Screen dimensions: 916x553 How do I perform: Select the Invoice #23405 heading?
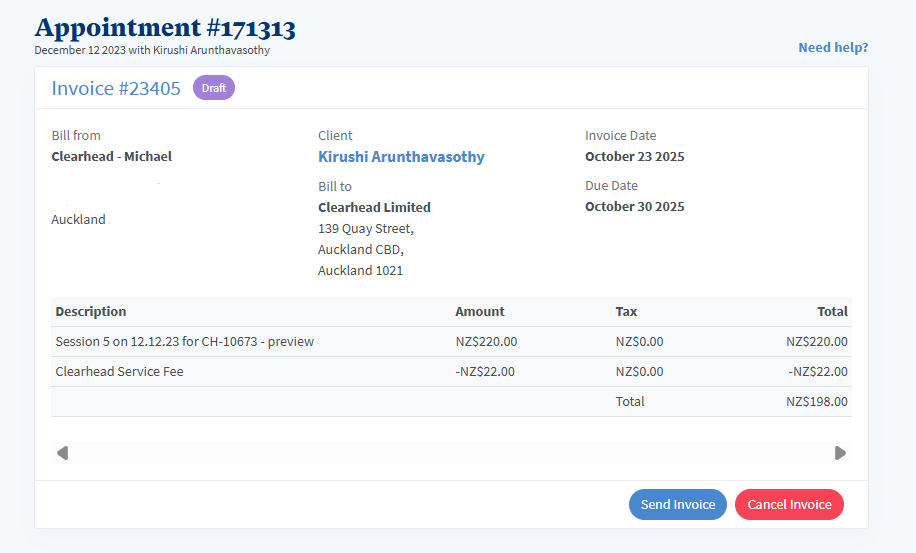point(116,88)
